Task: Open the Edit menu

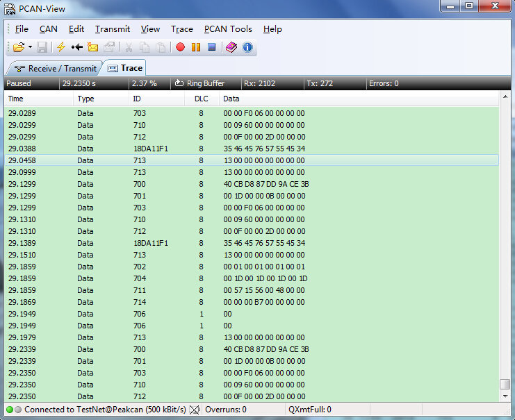Action: [x=76, y=29]
